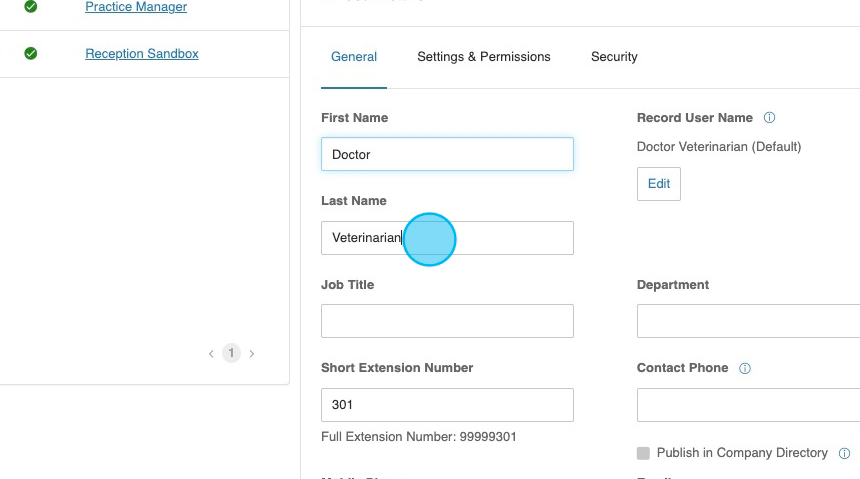The width and height of the screenshot is (860, 479).
Task: Click into the First Name field
Action: coord(447,154)
